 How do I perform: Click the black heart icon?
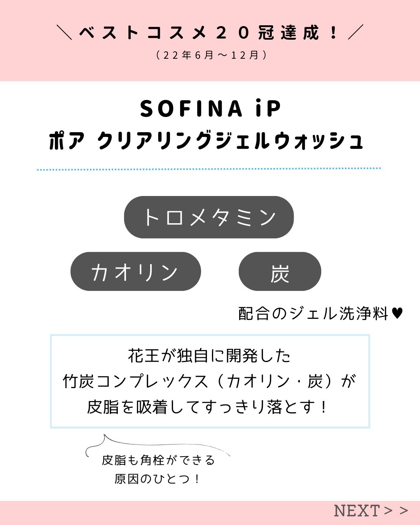pos(397,313)
